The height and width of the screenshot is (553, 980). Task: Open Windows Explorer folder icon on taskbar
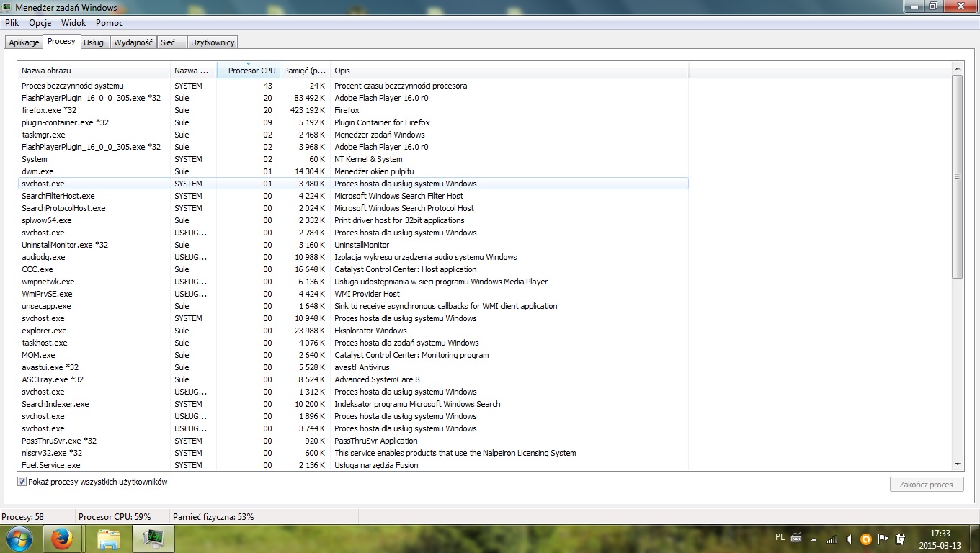click(x=109, y=539)
